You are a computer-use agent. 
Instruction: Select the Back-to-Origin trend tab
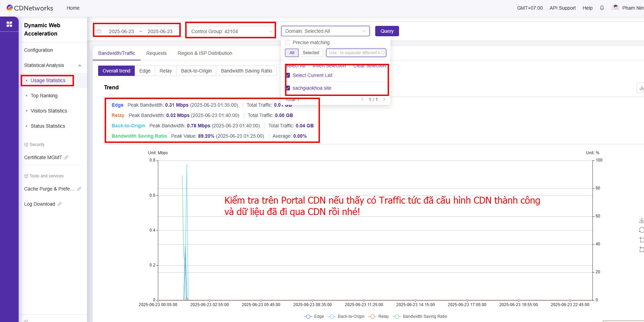196,71
